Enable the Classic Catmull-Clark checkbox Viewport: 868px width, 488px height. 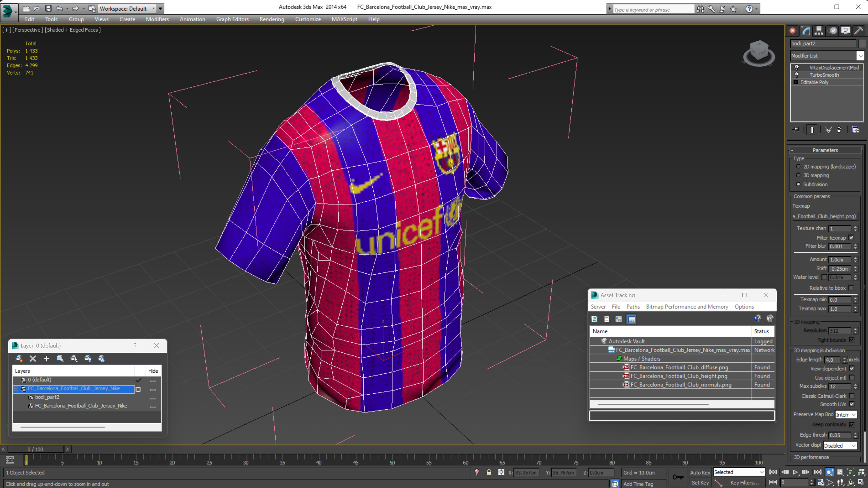(852, 396)
